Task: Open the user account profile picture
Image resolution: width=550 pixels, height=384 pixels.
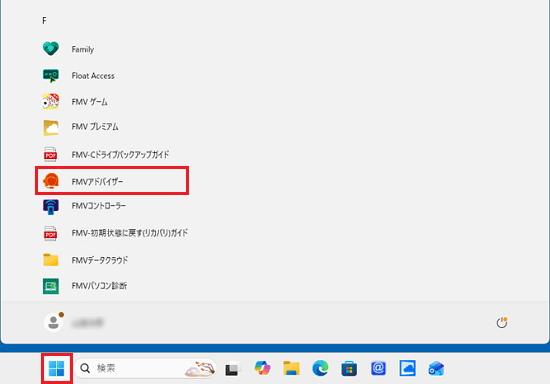Action: (53, 322)
